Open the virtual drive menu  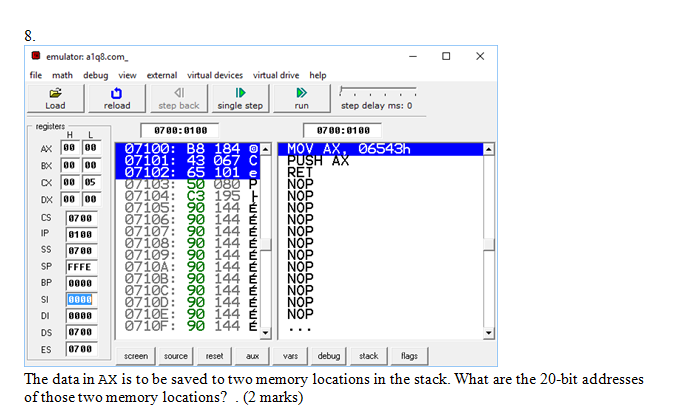pos(276,75)
